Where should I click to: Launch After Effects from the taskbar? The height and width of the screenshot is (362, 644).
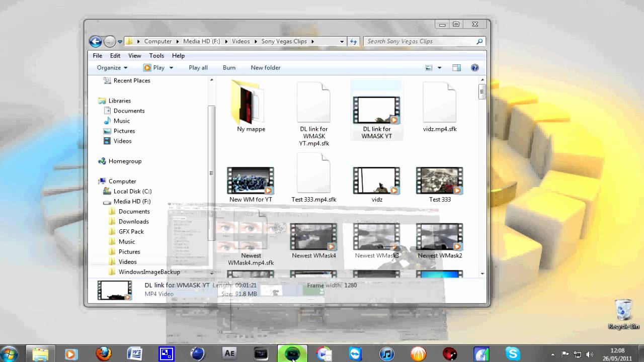click(229, 354)
